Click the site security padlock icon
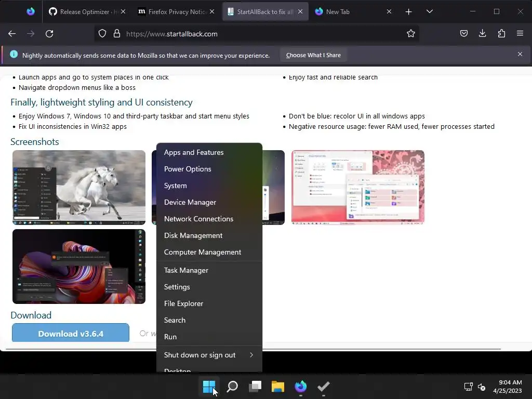The width and height of the screenshot is (532, 399). 117,34
